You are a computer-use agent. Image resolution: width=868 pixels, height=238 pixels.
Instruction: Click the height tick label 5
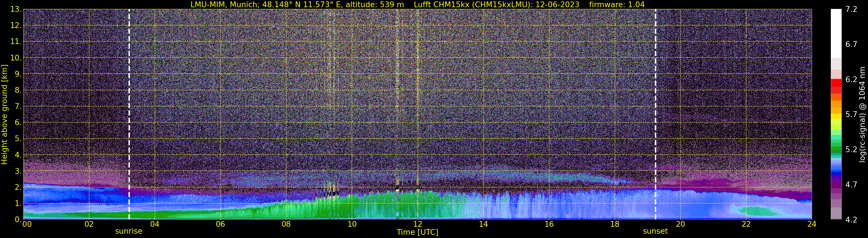pos(18,139)
